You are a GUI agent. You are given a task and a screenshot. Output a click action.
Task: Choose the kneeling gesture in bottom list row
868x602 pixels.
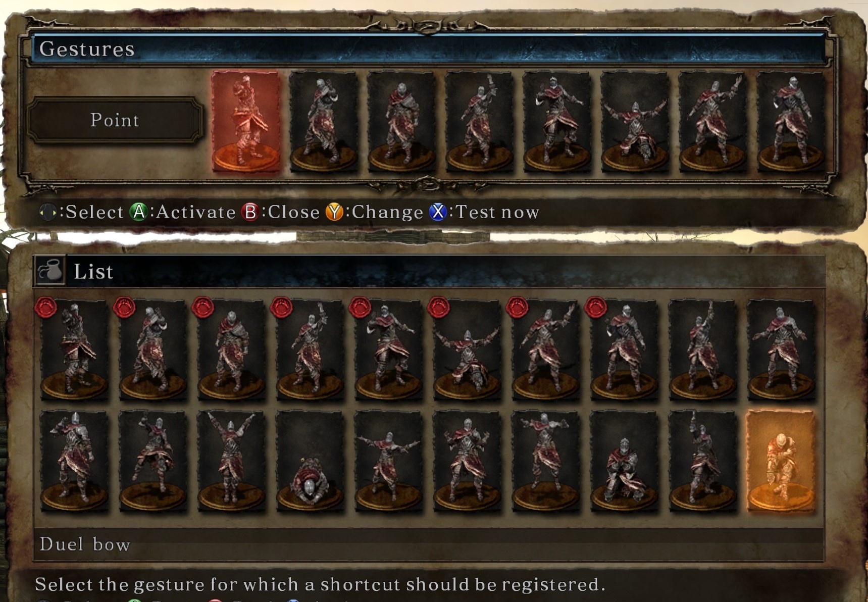pos(624,461)
